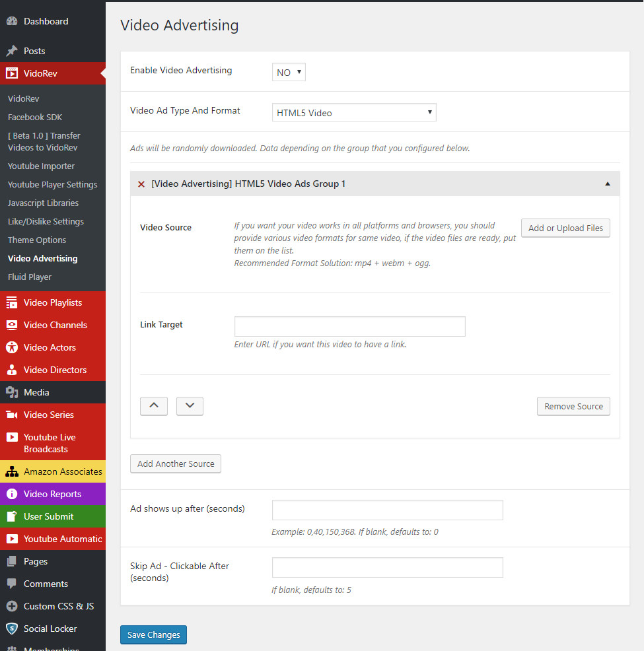Open the Enable Video Advertising dropdown

click(289, 73)
